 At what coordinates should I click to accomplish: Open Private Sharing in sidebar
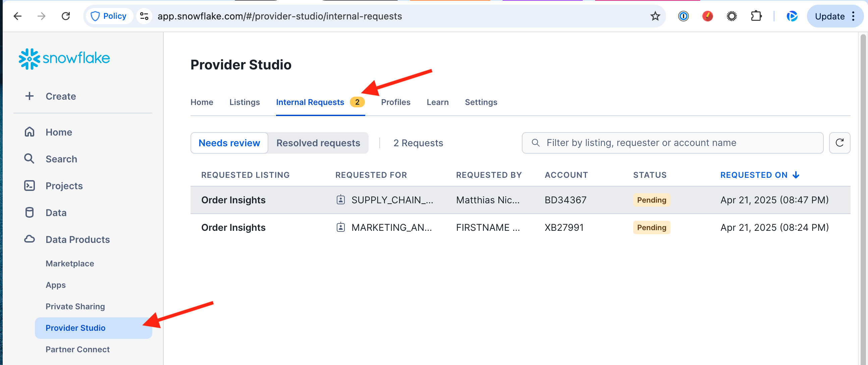coord(75,306)
